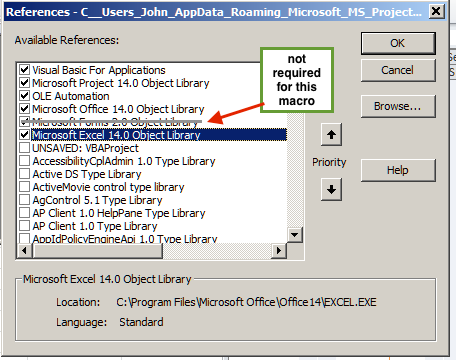
Task: Select AgControl 5.1 Type Library entry
Action: coord(97,200)
